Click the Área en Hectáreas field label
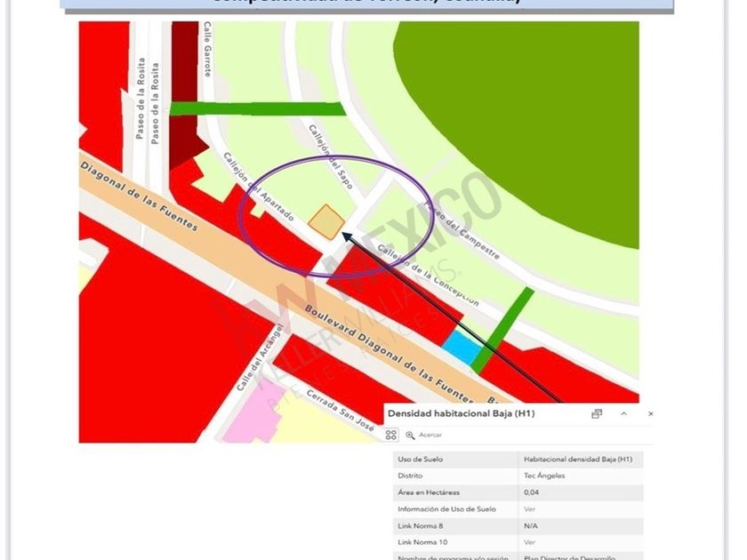The image size is (747, 560). (x=429, y=492)
